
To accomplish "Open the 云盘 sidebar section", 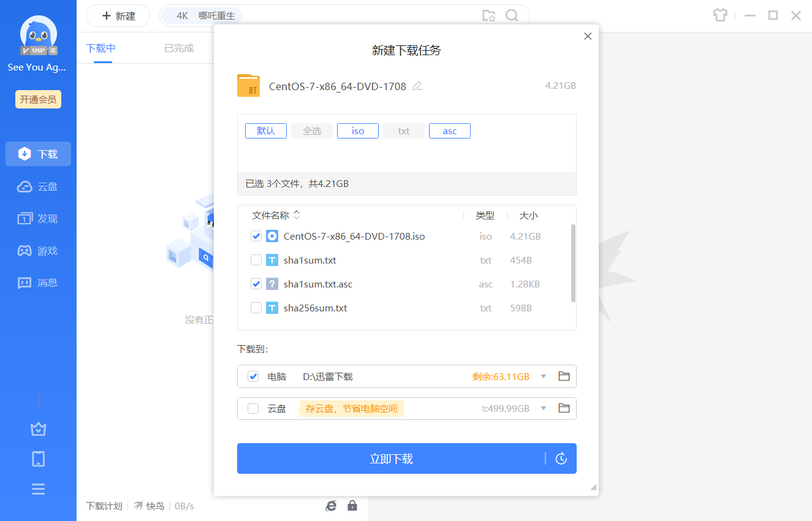I will [x=38, y=186].
